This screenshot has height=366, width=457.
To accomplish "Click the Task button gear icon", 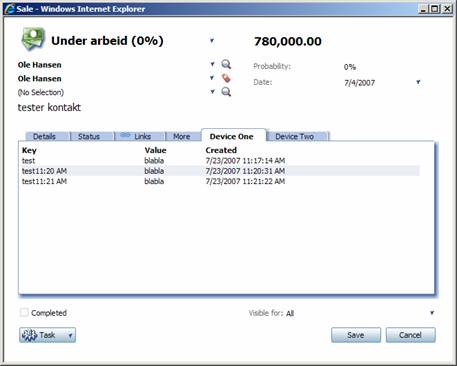I will [x=29, y=335].
